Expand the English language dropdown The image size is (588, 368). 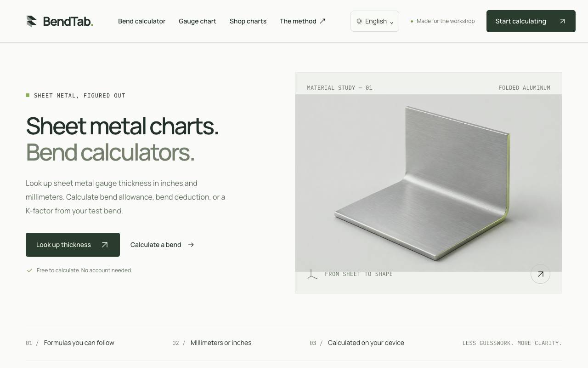pyautogui.click(x=375, y=21)
